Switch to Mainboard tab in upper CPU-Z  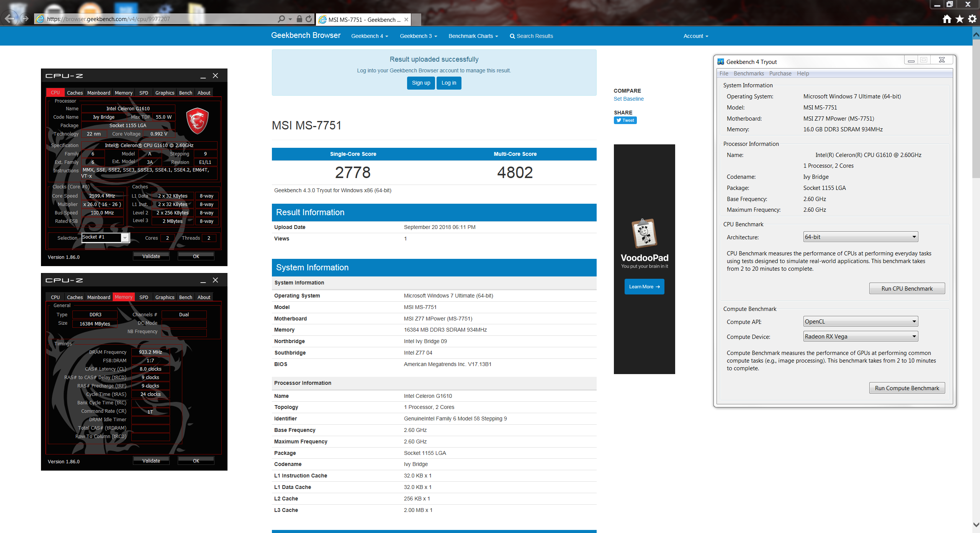coord(98,93)
